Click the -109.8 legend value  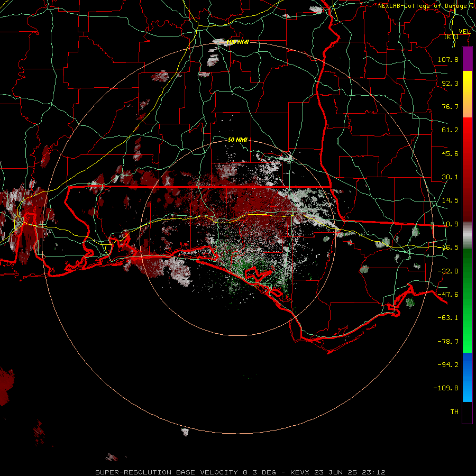click(446, 388)
